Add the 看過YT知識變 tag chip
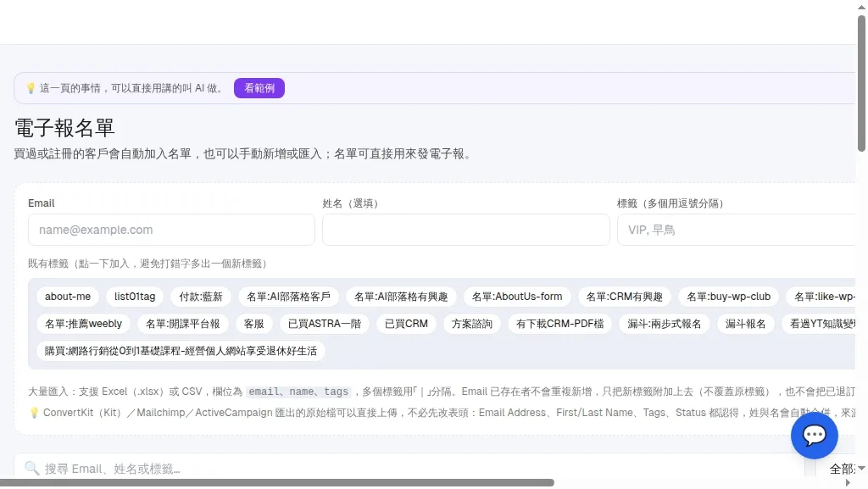868x489 pixels. [820, 324]
